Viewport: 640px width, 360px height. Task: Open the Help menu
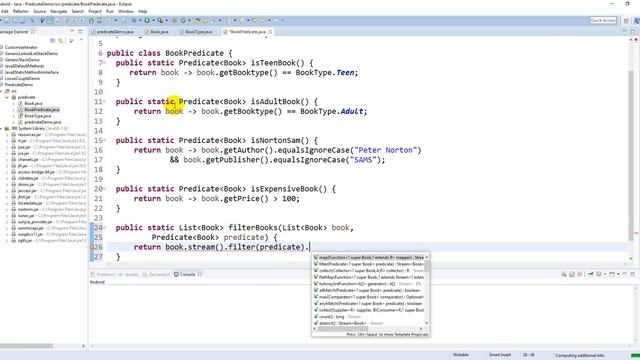point(142,11)
